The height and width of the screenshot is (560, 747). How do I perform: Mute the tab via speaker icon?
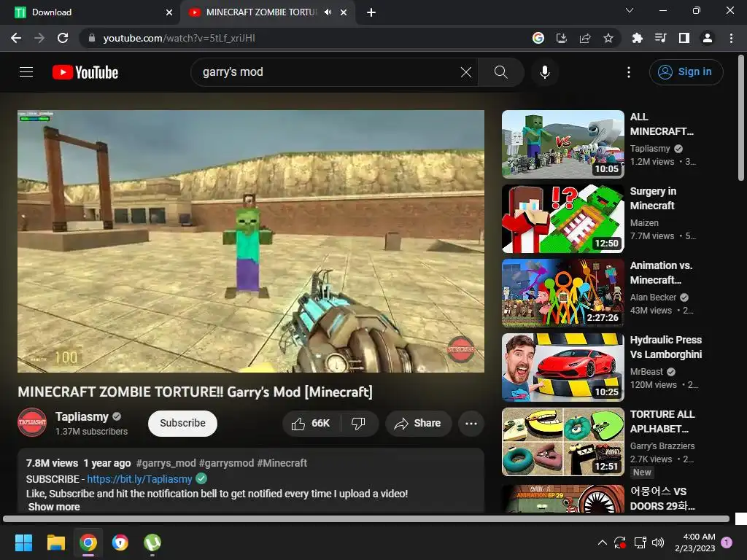(x=328, y=12)
